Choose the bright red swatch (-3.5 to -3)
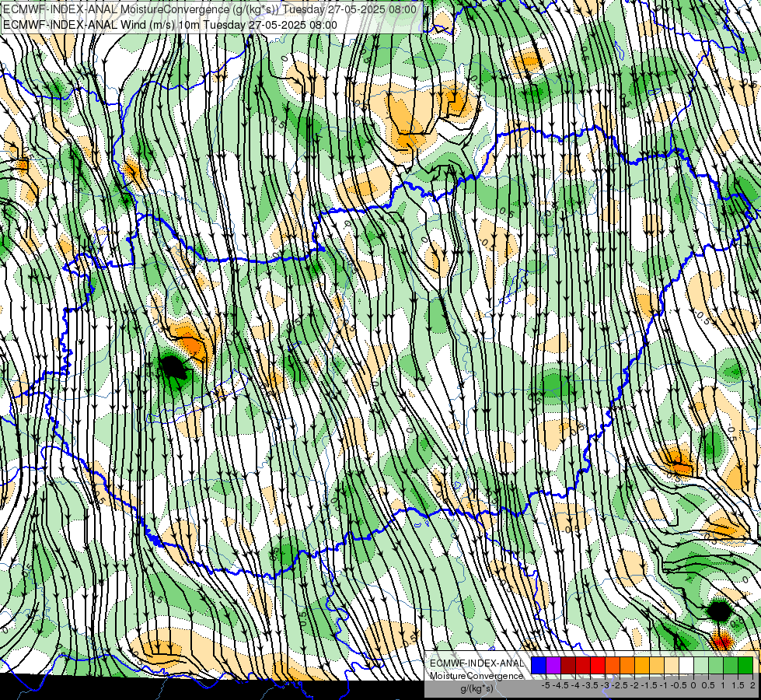 (x=598, y=666)
